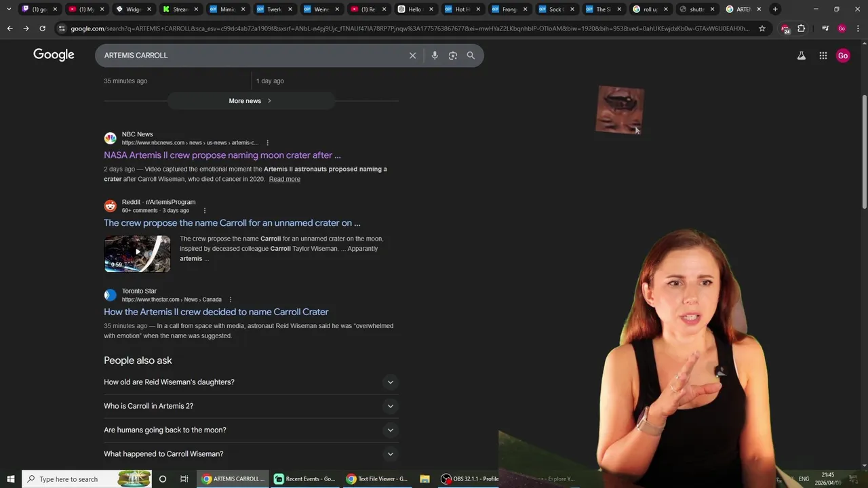The image size is (868, 488).
Task: Close the Hot H browser tab
Action: click(478, 9)
